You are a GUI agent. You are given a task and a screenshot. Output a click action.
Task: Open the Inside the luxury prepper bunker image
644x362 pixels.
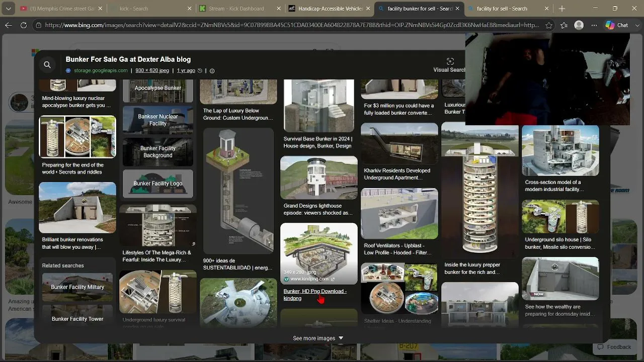tap(480, 190)
